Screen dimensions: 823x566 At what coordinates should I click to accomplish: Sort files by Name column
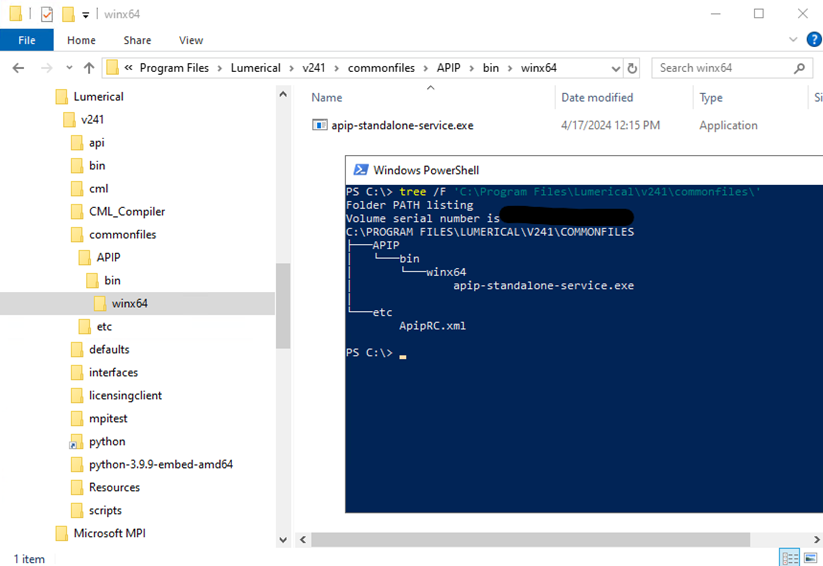[326, 98]
